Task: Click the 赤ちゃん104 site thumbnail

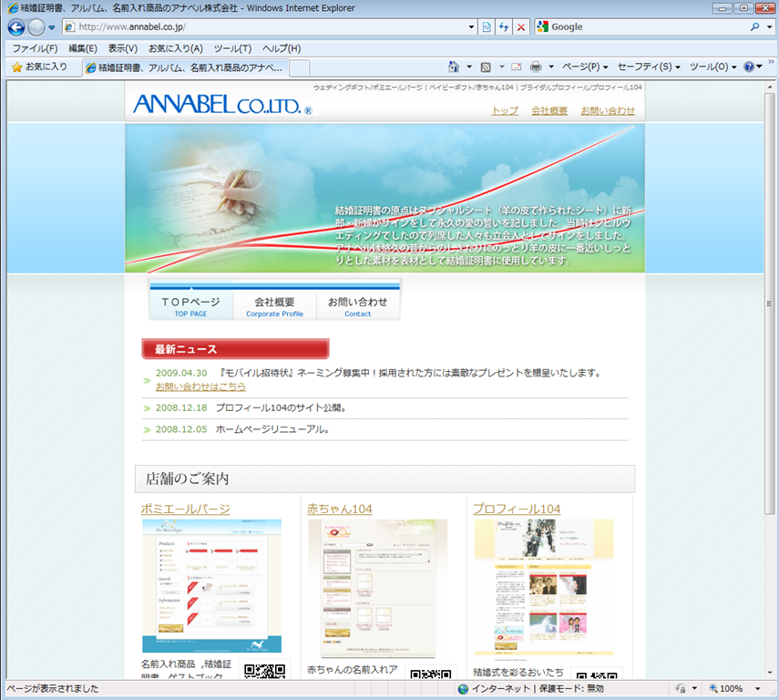Action: click(377, 589)
